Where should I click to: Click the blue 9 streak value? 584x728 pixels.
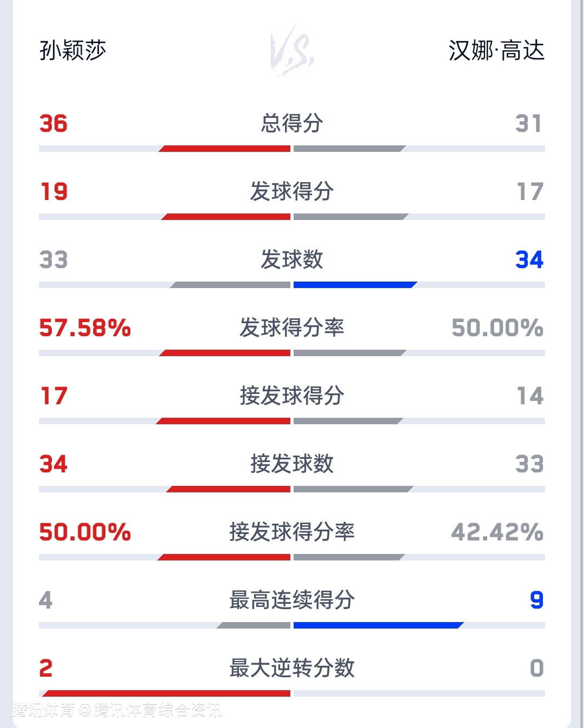(536, 600)
